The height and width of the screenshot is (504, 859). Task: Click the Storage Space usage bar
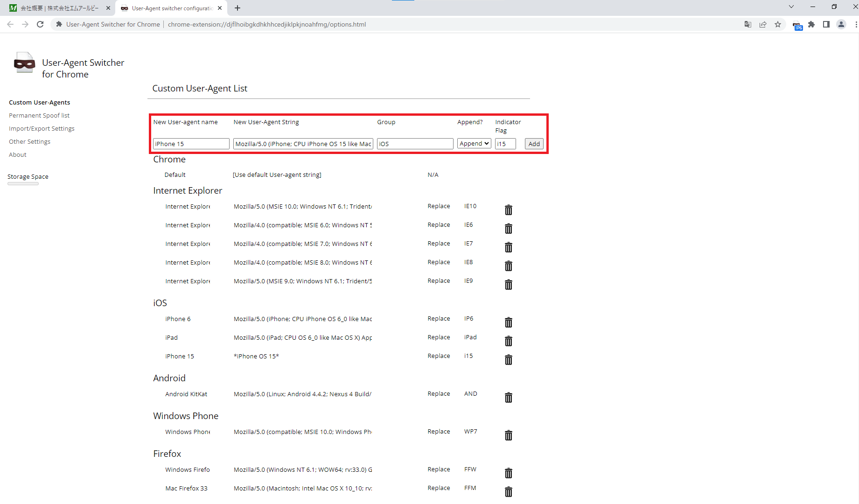tap(23, 184)
